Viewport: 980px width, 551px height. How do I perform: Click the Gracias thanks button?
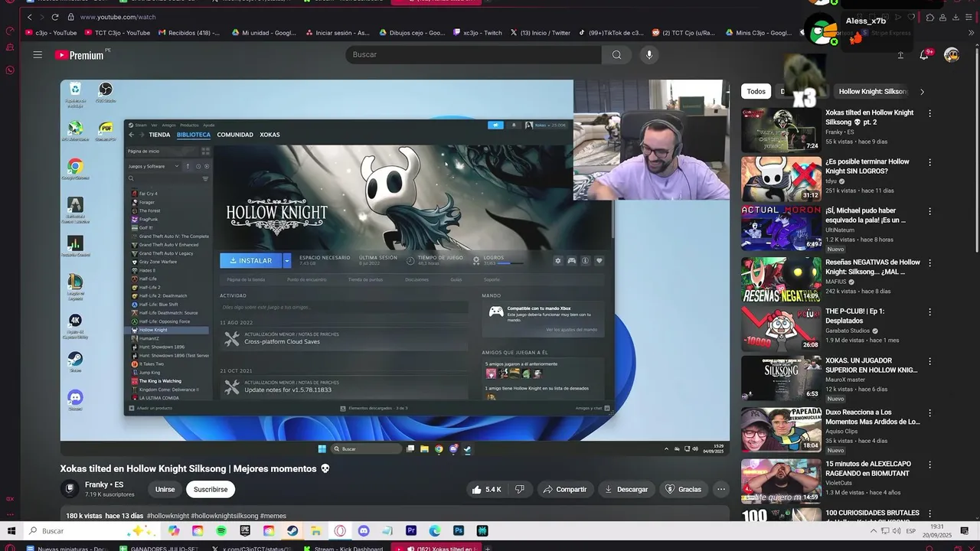point(683,489)
